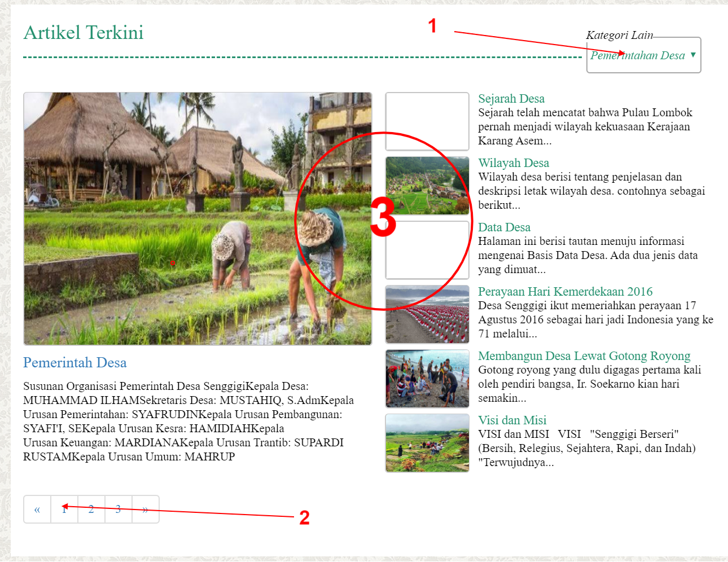Open Perayaan Hari Kemerdekaan 2016 link
Image resolution: width=728 pixels, height=562 pixels.
tap(565, 292)
